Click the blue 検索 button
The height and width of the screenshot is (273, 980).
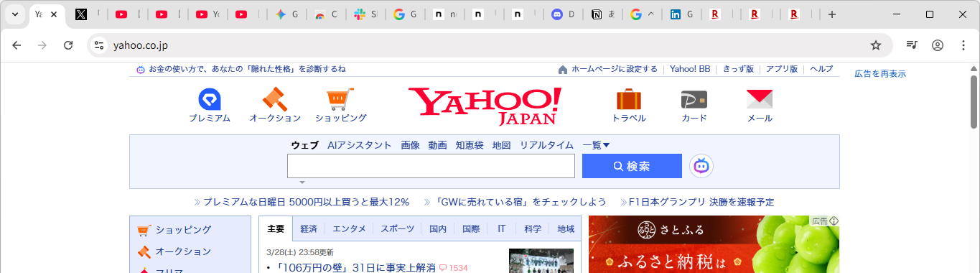[x=632, y=166]
